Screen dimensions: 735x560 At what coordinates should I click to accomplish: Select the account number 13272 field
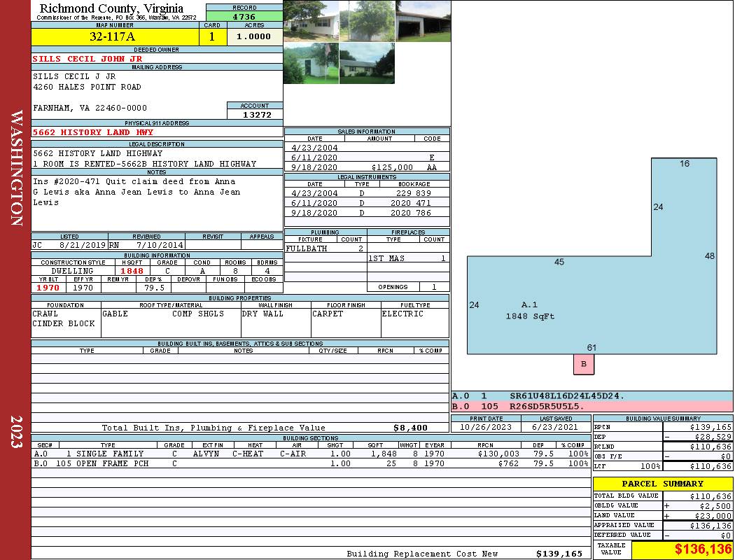tap(255, 114)
